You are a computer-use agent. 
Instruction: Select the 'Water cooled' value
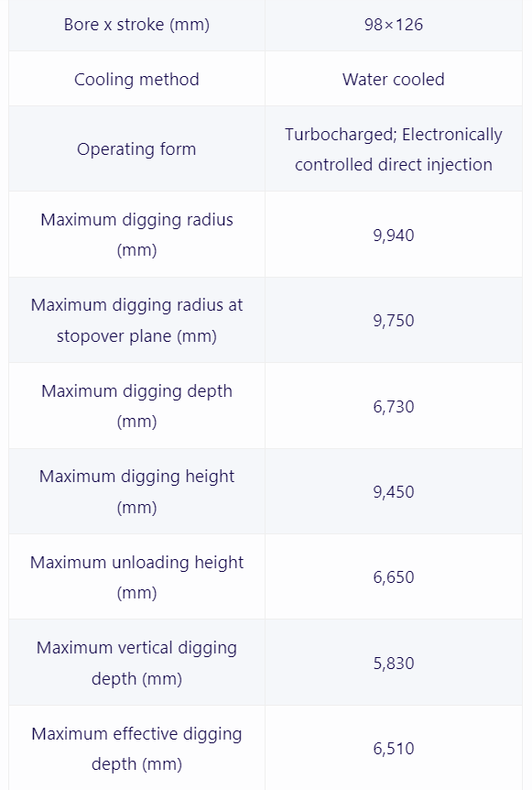point(394,79)
